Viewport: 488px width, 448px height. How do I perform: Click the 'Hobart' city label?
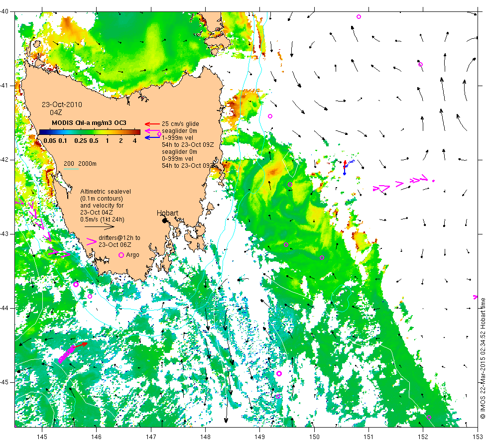(167, 213)
